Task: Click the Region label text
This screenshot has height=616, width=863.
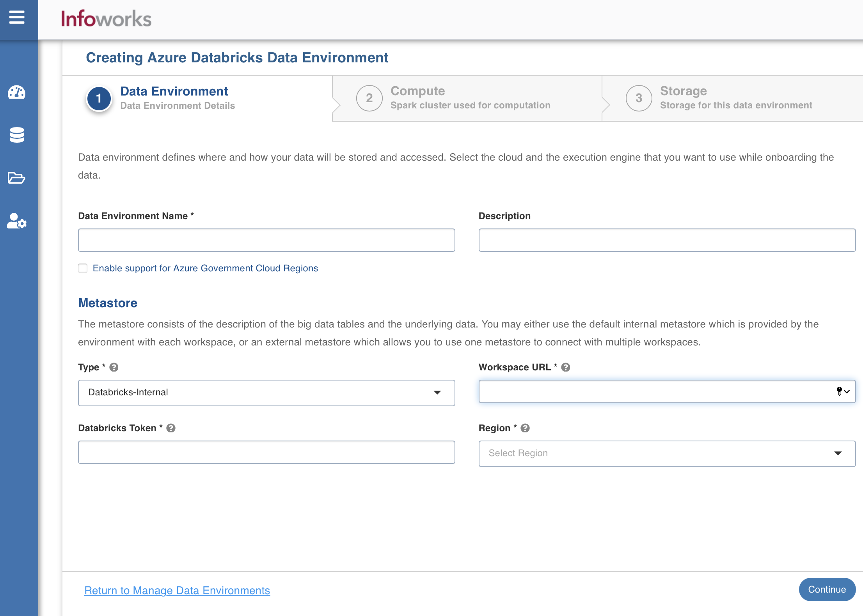Action: (x=494, y=428)
